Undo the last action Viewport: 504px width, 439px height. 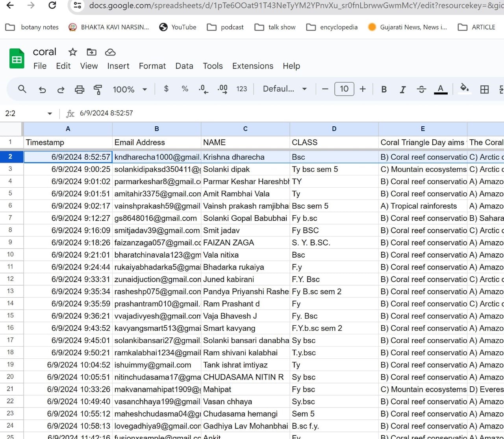(42, 90)
